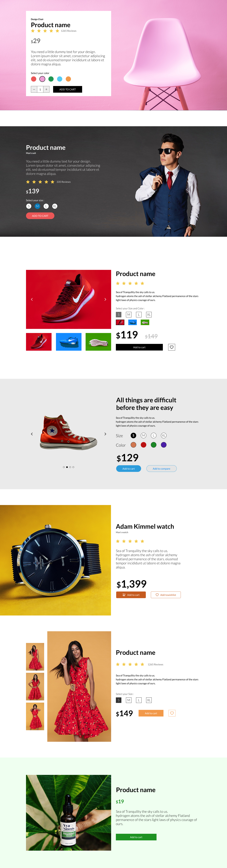227x868 pixels.
Task: Click left arrow beside the Converse shoe
Action: coord(32,434)
